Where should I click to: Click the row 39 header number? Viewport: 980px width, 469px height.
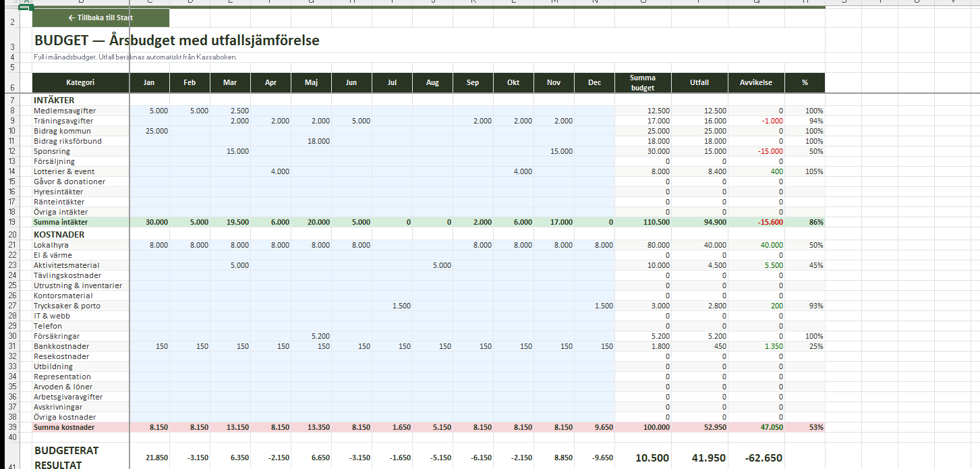pos(12,427)
